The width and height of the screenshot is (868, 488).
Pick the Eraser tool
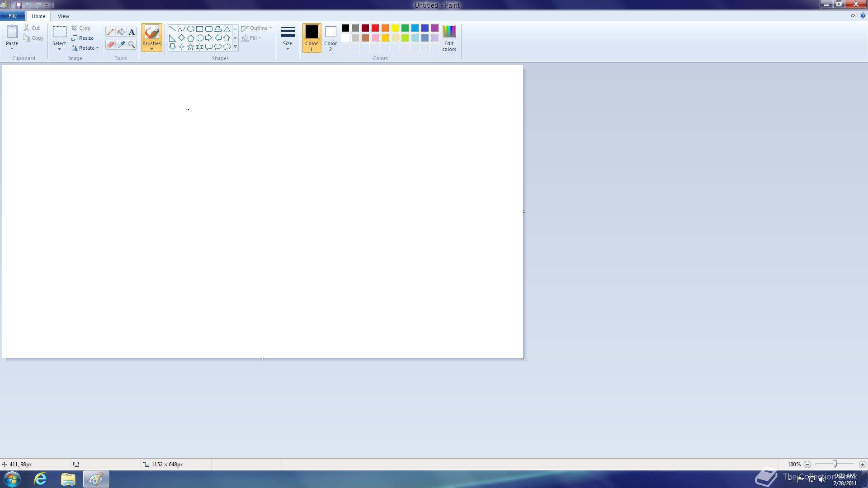(x=110, y=44)
